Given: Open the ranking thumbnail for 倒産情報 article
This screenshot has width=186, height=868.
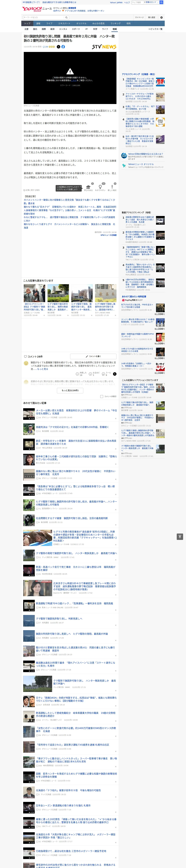Looking at the screenshot, I should pos(160,82).
